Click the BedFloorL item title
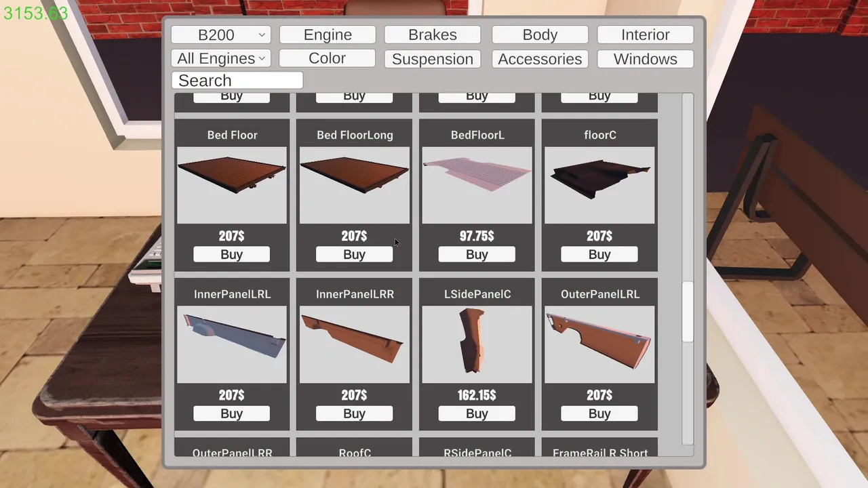This screenshot has width=868, height=488. pos(477,135)
